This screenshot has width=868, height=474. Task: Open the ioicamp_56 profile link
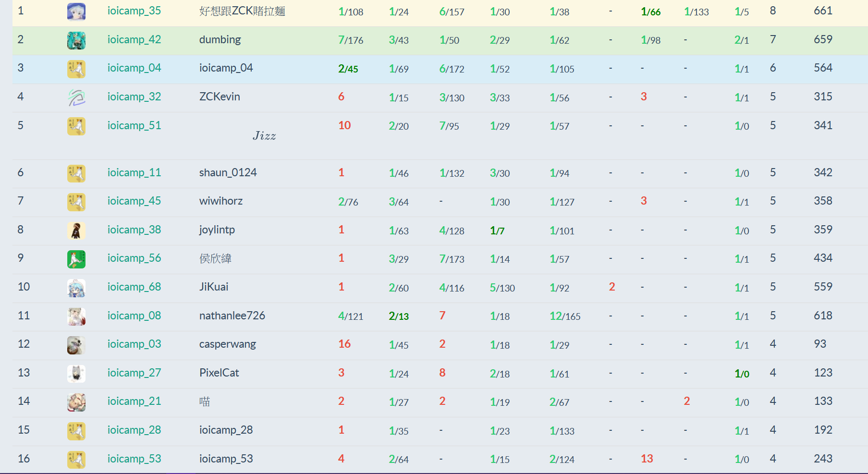pyautogui.click(x=134, y=258)
